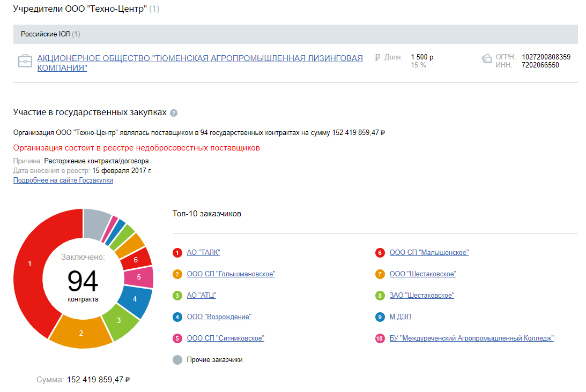The height and width of the screenshot is (392, 586).
Task: Select the pink donut segment 5
Action: (139, 277)
